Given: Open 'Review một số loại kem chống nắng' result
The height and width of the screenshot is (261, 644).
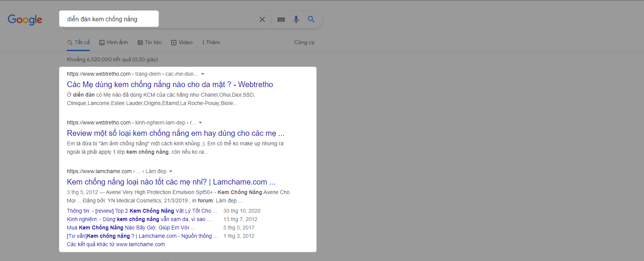Looking at the screenshot, I should [176, 133].
